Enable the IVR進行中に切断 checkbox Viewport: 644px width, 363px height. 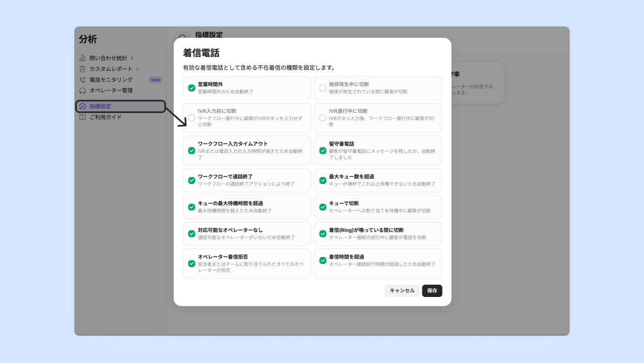coord(323,118)
